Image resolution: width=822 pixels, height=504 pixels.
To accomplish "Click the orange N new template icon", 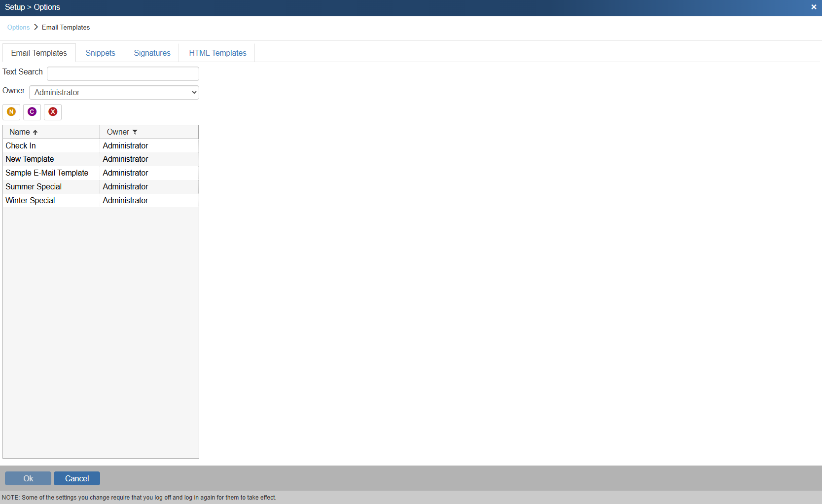I will pos(11,112).
